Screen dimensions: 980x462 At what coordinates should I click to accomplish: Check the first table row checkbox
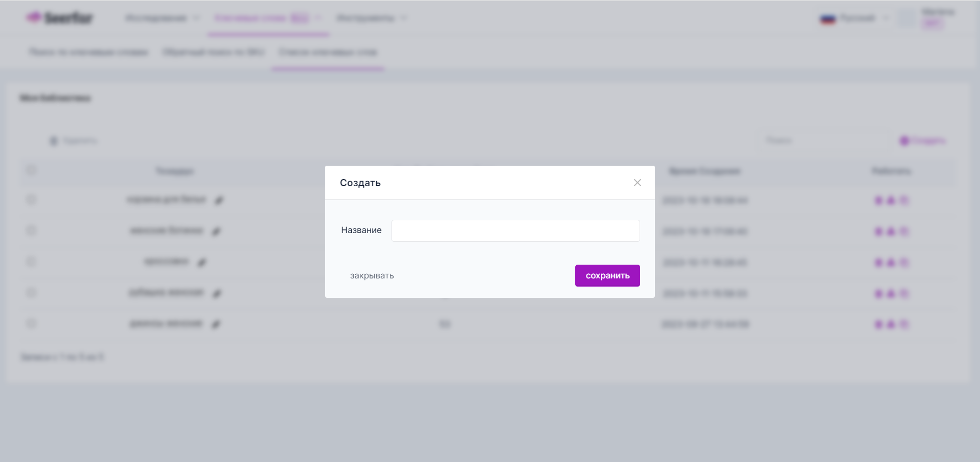31,200
